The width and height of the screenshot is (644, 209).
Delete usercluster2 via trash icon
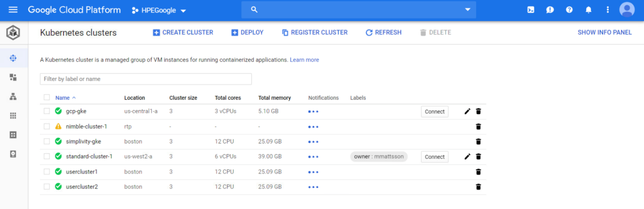[x=479, y=187]
